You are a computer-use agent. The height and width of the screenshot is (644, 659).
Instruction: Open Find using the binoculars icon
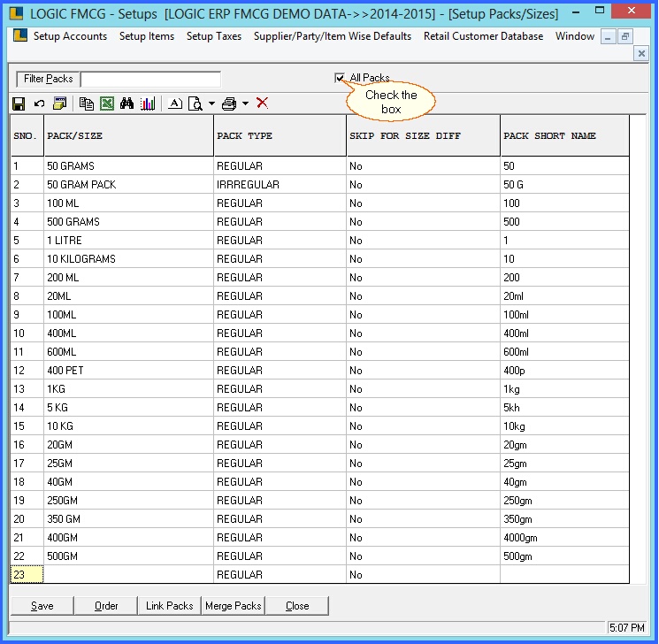point(126,103)
